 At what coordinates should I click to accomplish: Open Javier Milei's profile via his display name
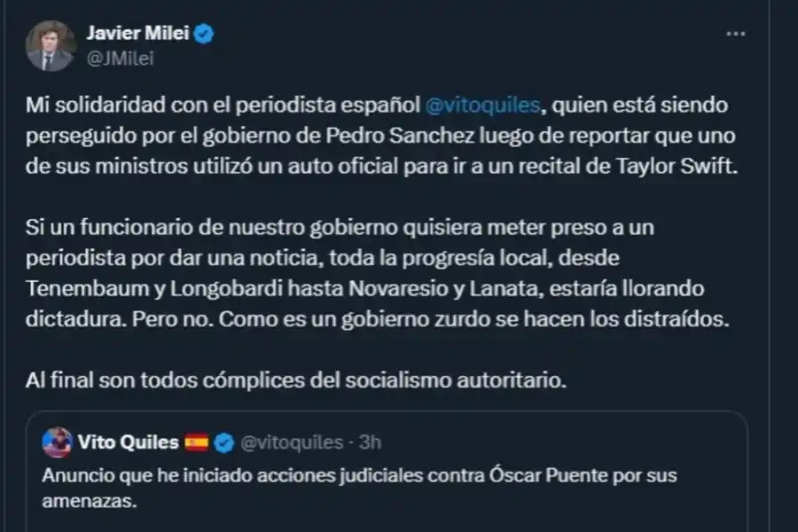141,33
